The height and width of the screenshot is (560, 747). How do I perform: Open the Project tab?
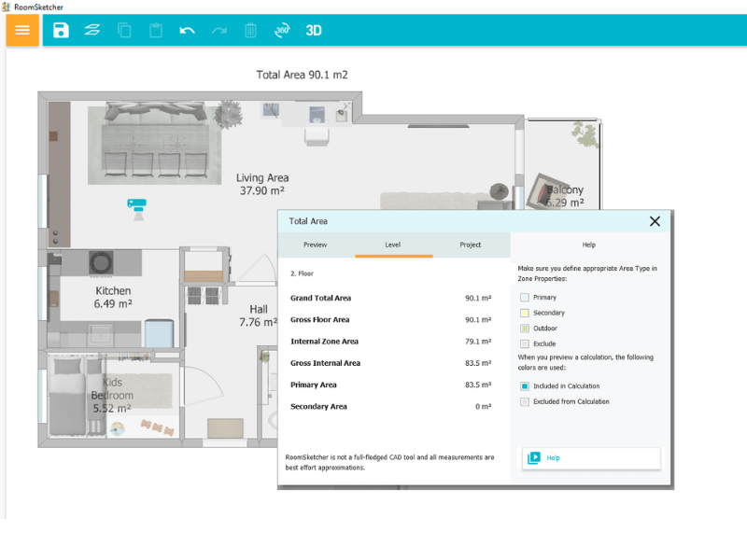[471, 245]
